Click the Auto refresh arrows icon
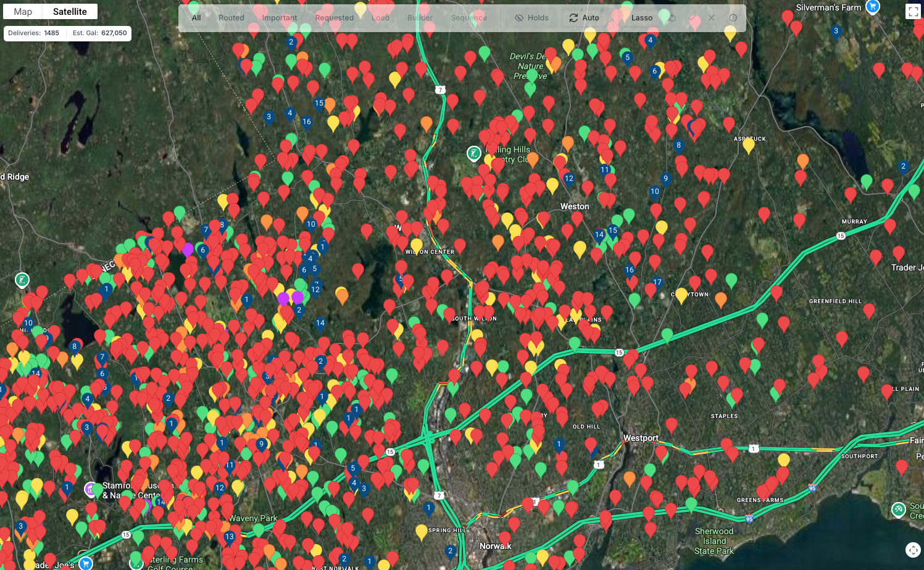Screen dimensions: 924x570 coord(573,18)
